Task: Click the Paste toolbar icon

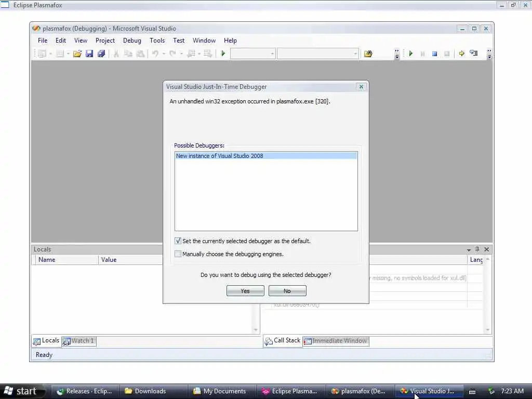Action: 140,54
